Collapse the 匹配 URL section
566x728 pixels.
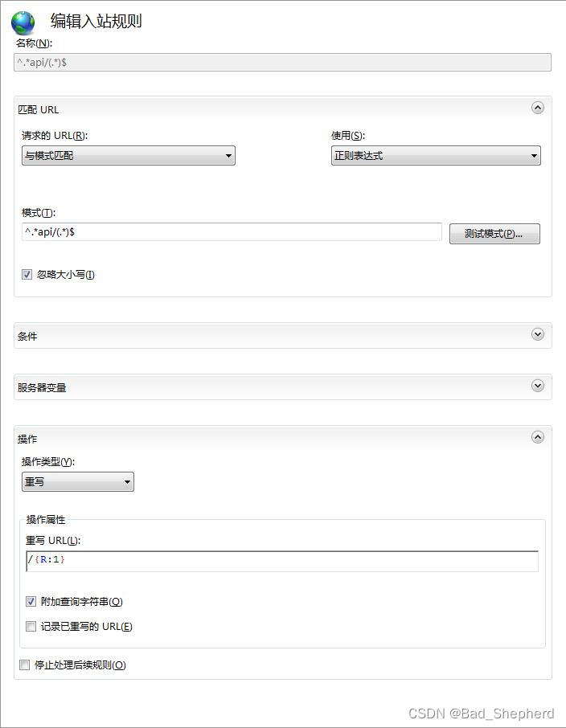(538, 108)
